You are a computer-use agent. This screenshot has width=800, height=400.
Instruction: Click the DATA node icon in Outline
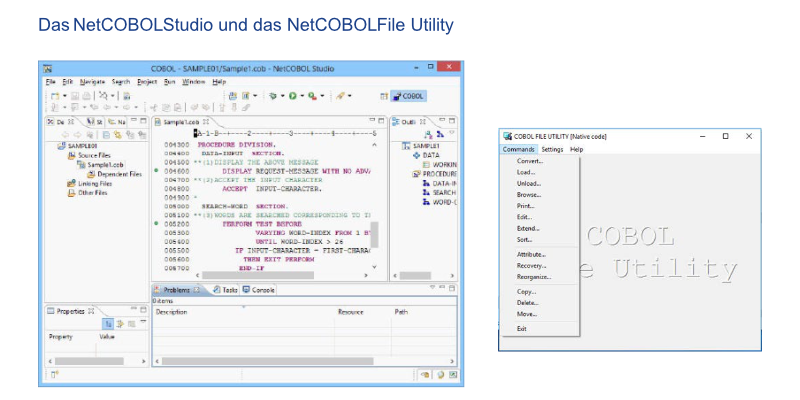click(x=416, y=155)
